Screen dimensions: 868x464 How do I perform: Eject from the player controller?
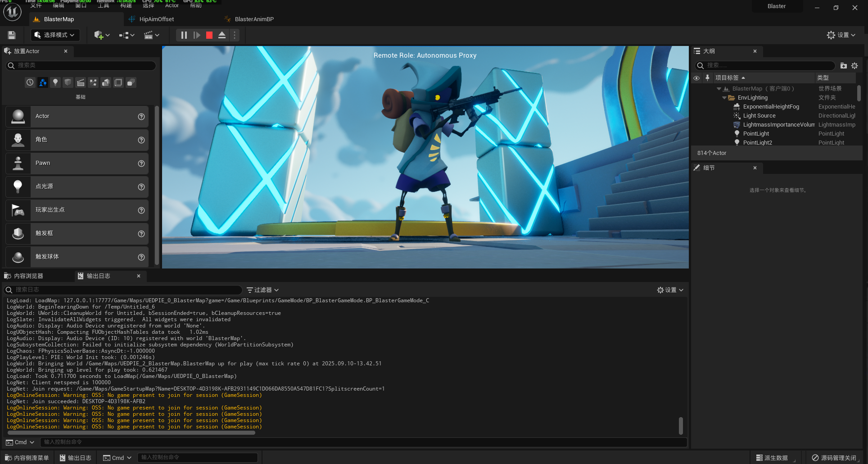[x=222, y=35]
